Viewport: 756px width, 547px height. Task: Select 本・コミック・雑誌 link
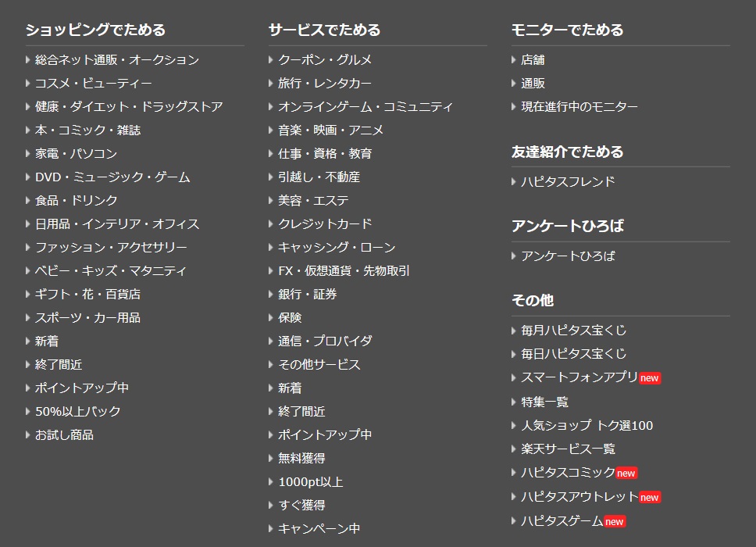point(87,130)
